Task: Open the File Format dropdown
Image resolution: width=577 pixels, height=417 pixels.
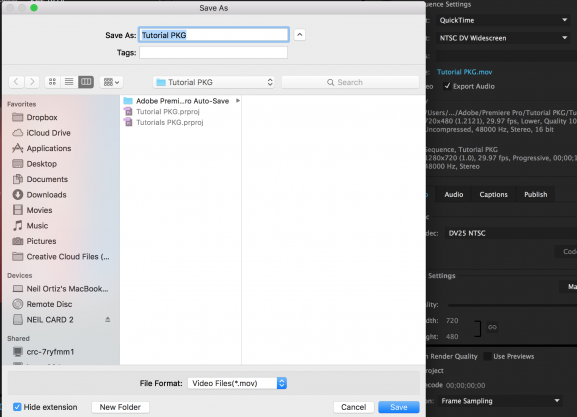Action: pyautogui.click(x=237, y=383)
